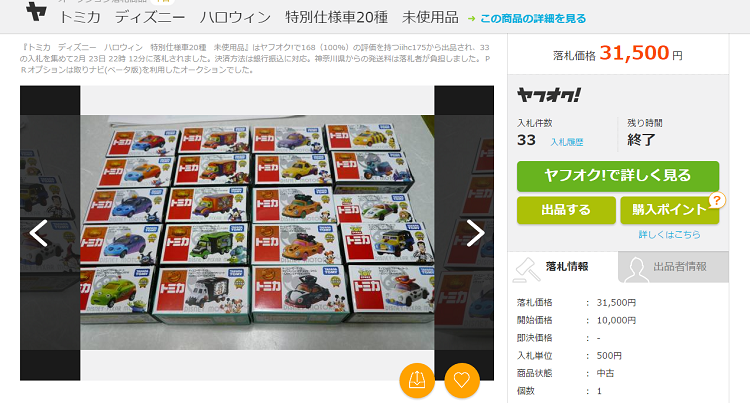The width and height of the screenshot is (750, 403).
Task: Advance to the next product photo
Action: tap(475, 233)
